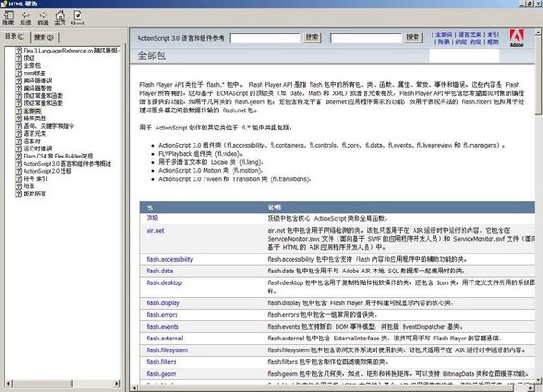Select the highlighted 全部类 tree item
This screenshot has height=392, width=543.
tap(33, 110)
